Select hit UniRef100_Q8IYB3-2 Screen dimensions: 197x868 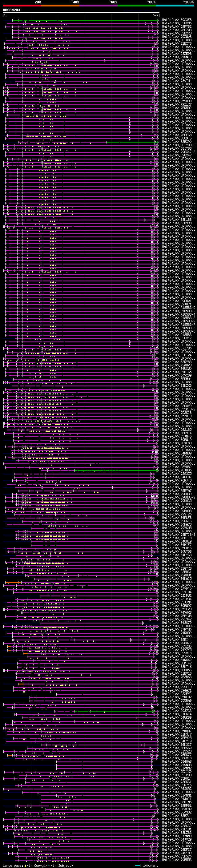coord(179,145)
